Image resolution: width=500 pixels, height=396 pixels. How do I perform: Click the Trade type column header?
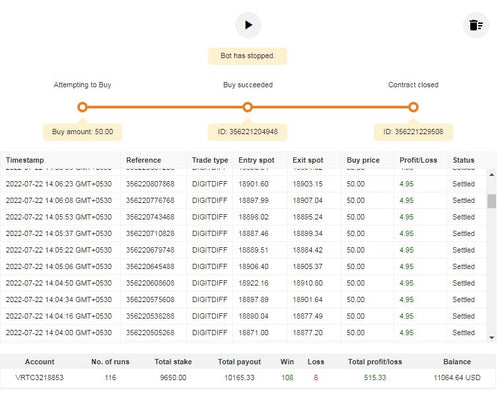coord(210,160)
